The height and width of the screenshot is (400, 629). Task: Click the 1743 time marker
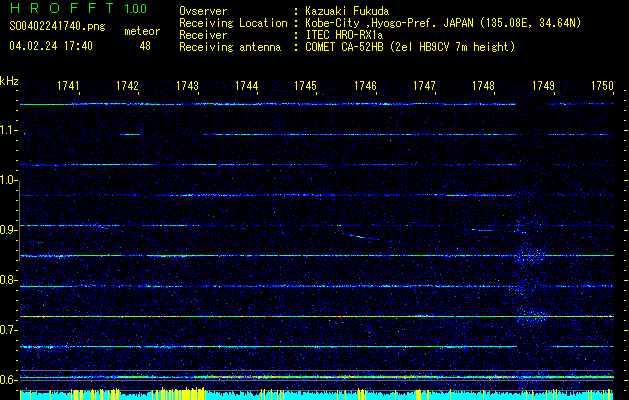[x=187, y=86]
